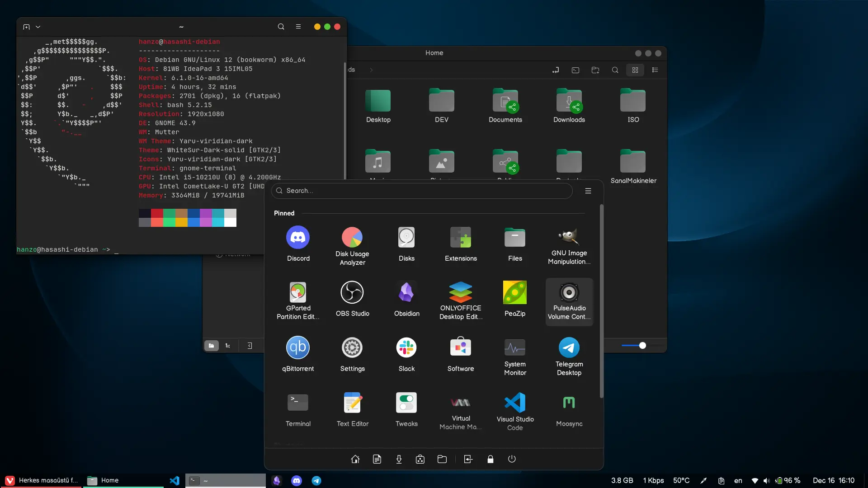Image resolution: width=868 pixels, height=488 pixels.
Task: Switch to the terminal in the taskbar
Action: [x=226, y=480]
